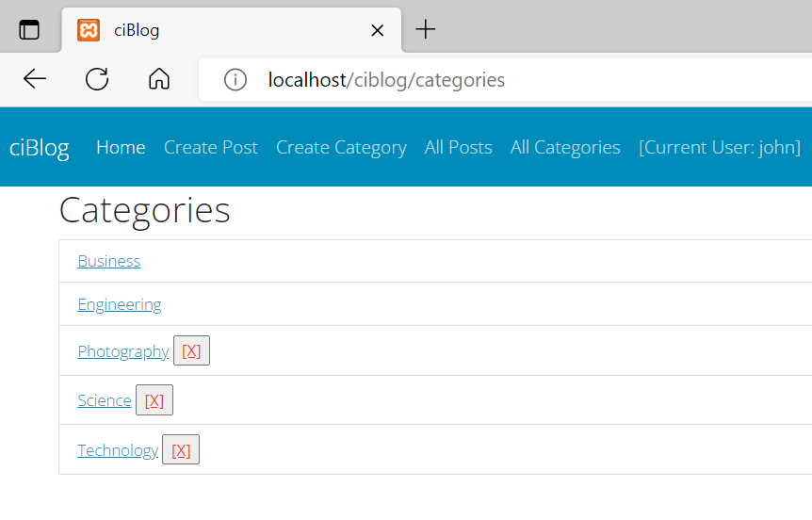Click the address bar URL field
Screen dimensions: 812x520
click(x=508, y=80)
